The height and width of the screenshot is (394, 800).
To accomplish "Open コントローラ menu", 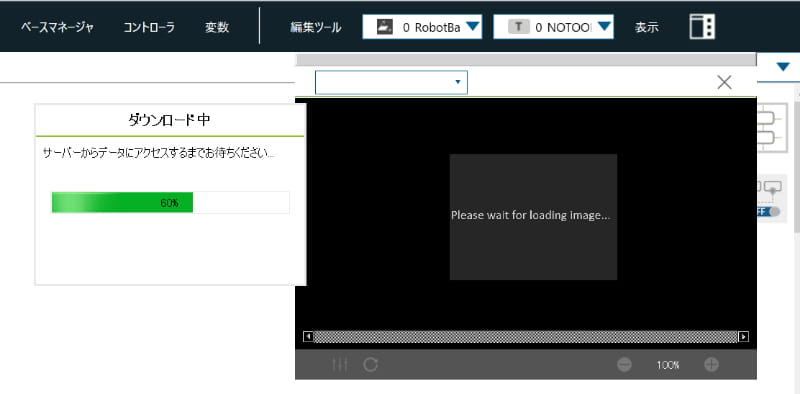I will 149,27.
